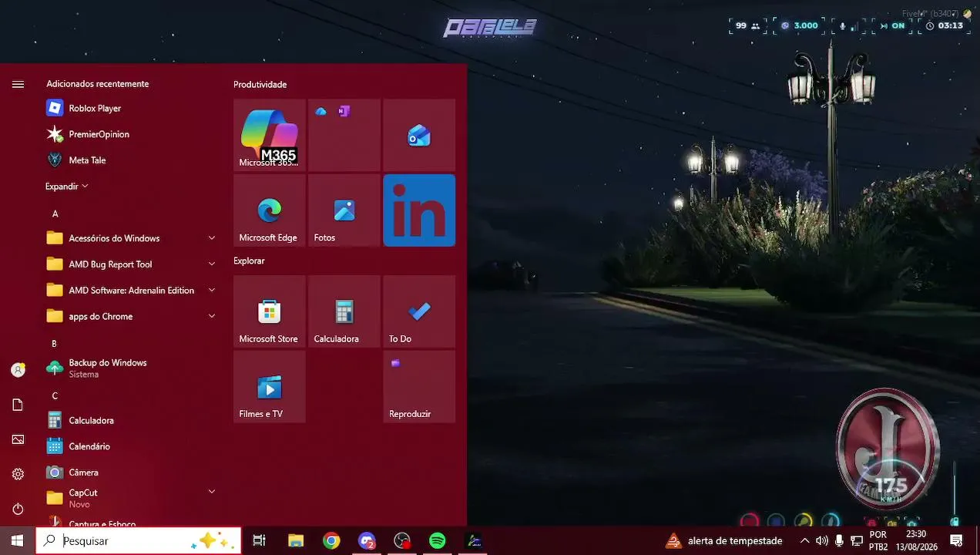This screenshot has height=555, width=980.
Task: Open volume control in system tray
Action: coord(822,541)
